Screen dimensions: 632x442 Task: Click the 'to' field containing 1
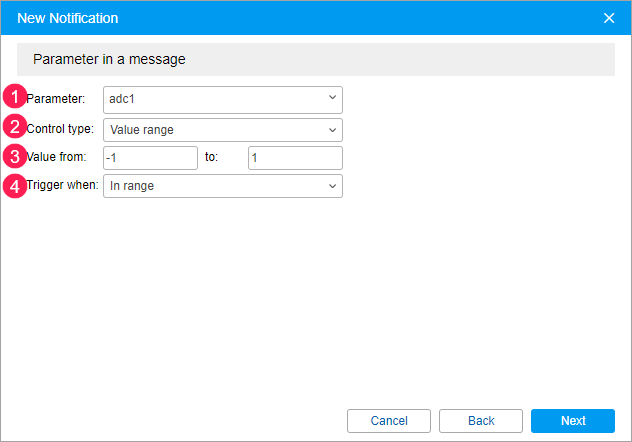click(x=295, y=157)
